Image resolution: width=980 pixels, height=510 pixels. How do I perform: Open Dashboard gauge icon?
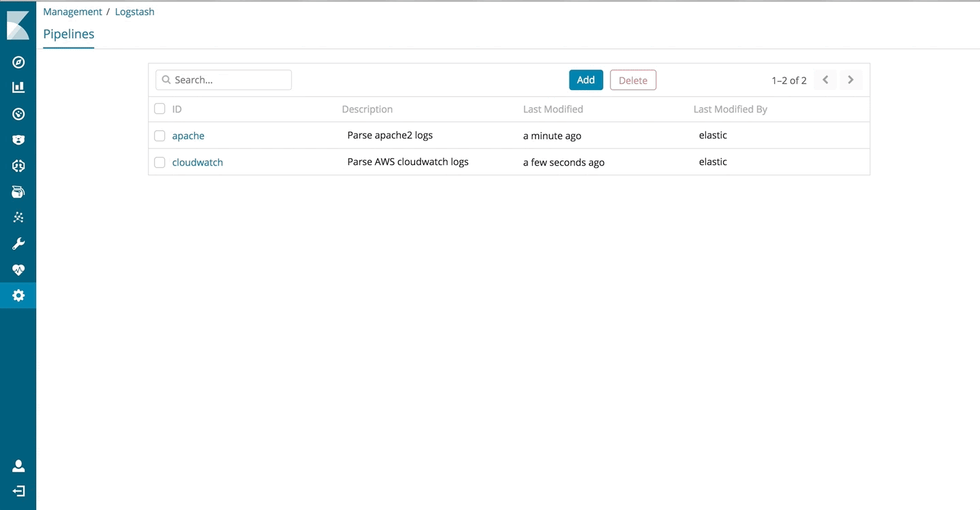click(18, 114)
